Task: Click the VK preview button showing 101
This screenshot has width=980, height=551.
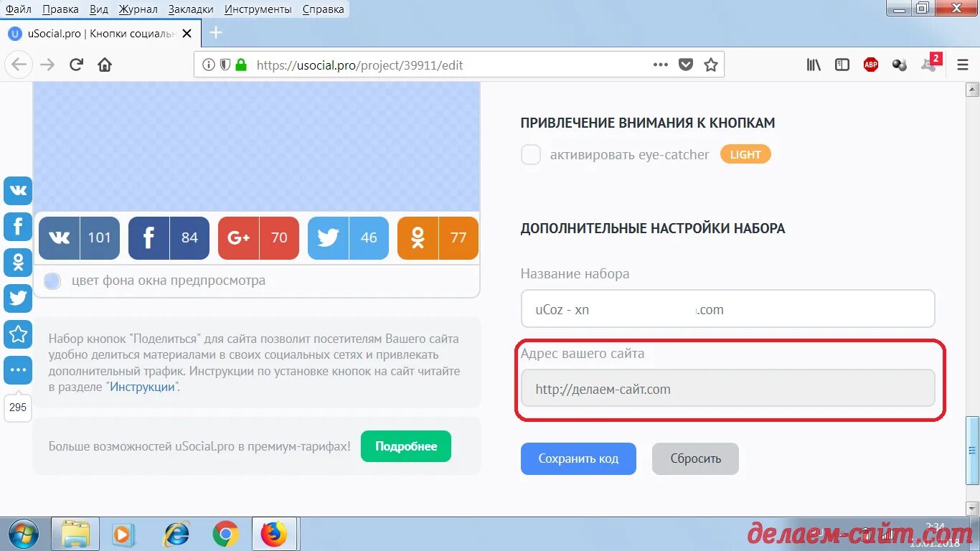Action: [x=79, y=237]
